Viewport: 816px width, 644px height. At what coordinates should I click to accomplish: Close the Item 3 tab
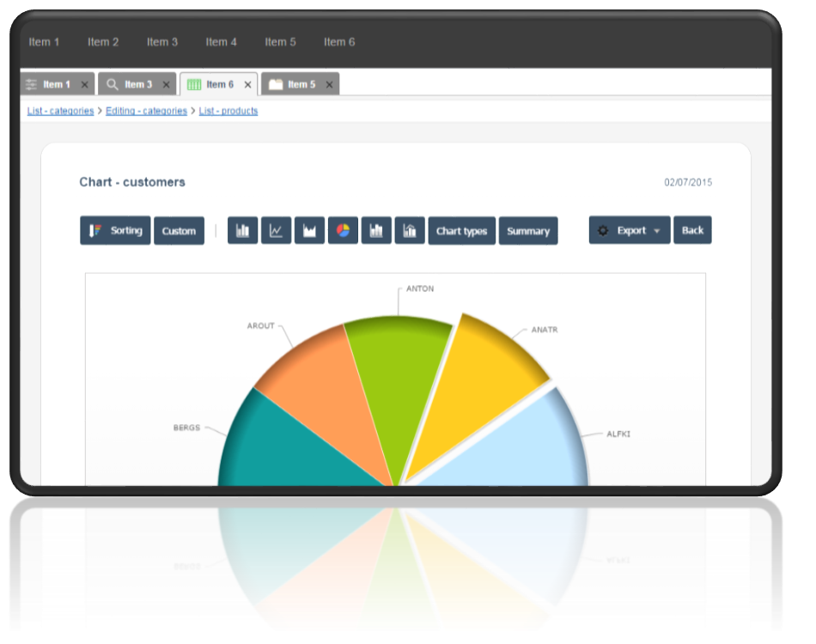pyautogui.click(x=166, y=85)
